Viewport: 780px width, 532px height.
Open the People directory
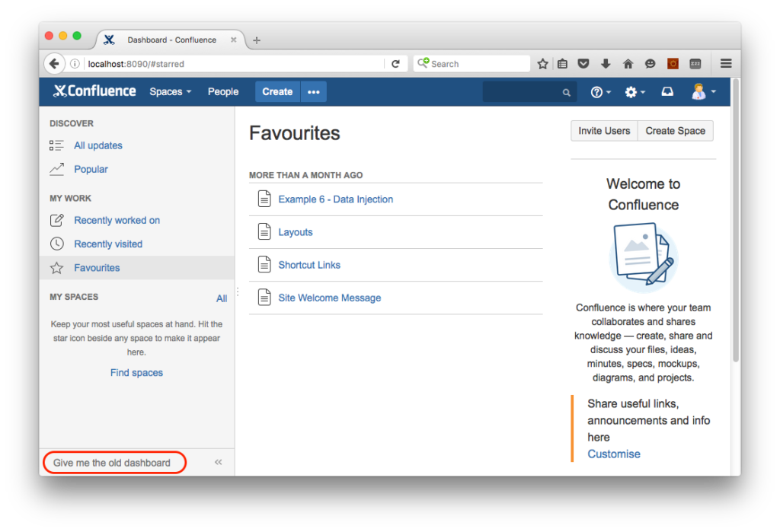(x=223, y=91)
